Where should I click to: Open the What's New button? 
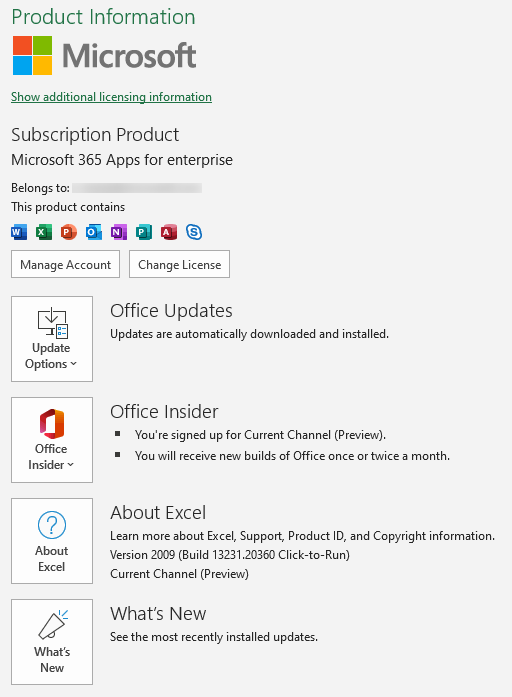coord(52,642)
